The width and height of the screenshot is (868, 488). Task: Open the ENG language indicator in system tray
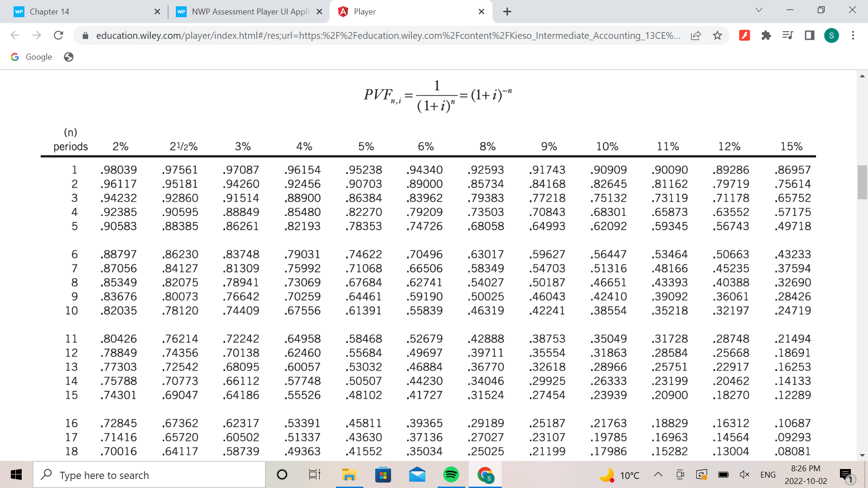pyautogui.click(x=768, y=474)
